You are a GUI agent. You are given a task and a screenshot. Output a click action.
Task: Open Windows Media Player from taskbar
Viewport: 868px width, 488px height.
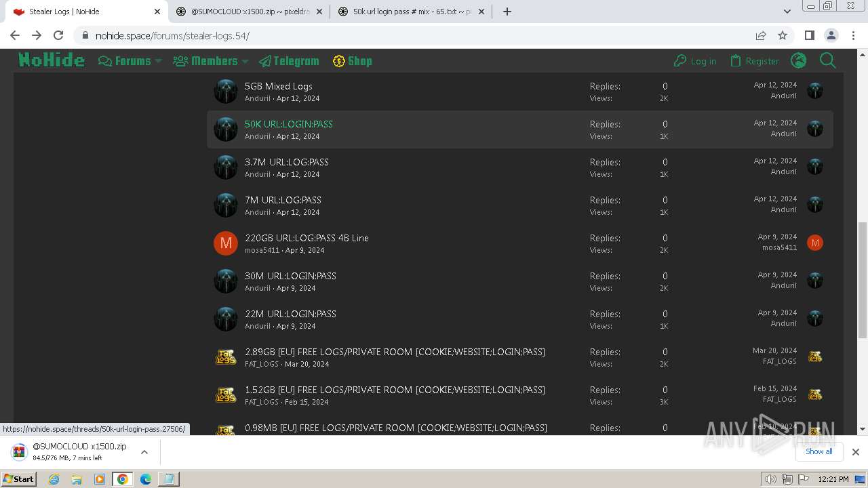[x=100, y=479]
